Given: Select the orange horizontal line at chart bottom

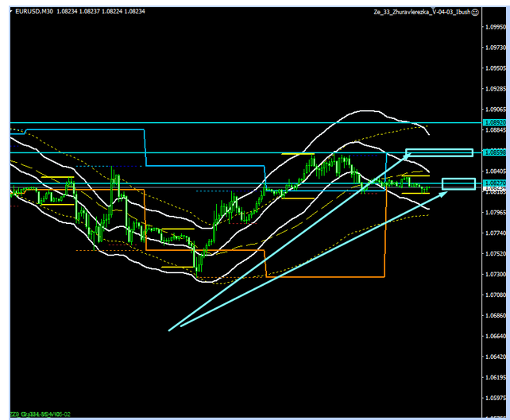Looking at the screenshot, I should pos(324,277).
